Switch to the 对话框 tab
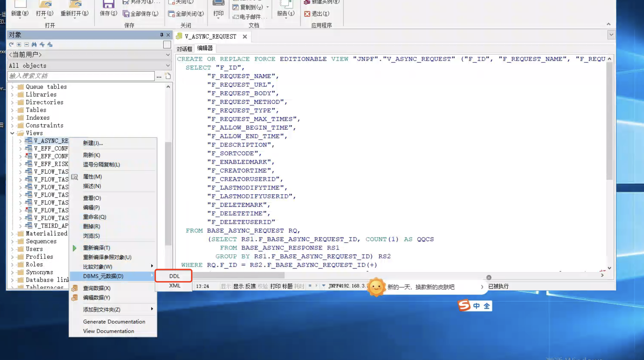The image size is (644, 360). pos(184,49)
